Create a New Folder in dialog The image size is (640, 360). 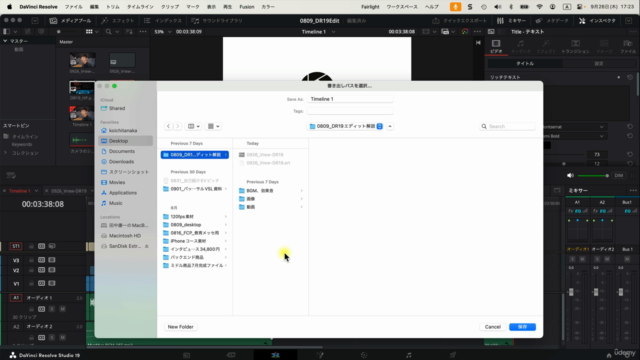tap(180, 327)
